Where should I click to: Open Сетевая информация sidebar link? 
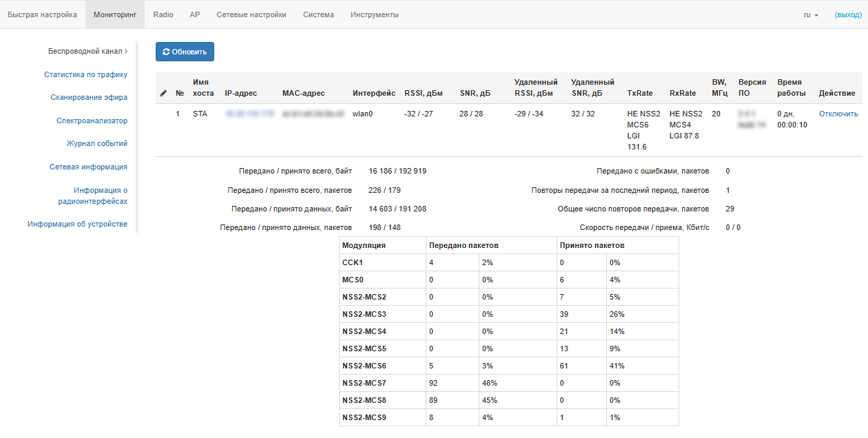point(88,167)
